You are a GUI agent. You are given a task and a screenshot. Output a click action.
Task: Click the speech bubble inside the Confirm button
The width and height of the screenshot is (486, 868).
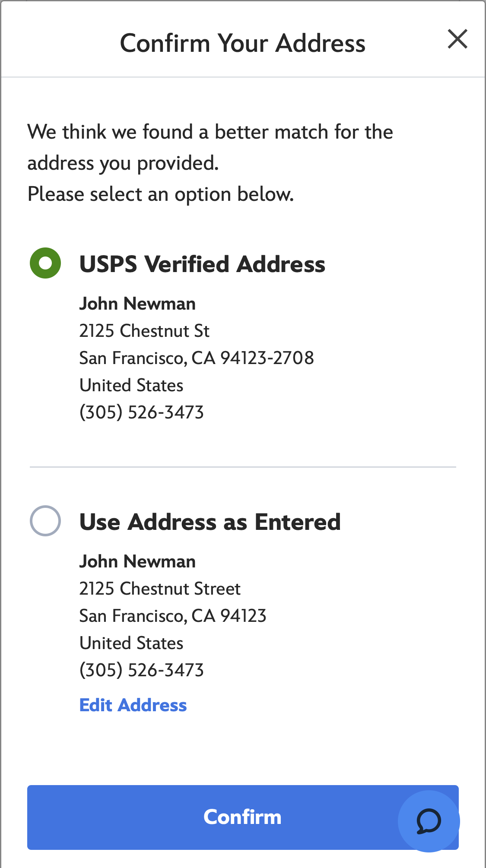[428, 820]
